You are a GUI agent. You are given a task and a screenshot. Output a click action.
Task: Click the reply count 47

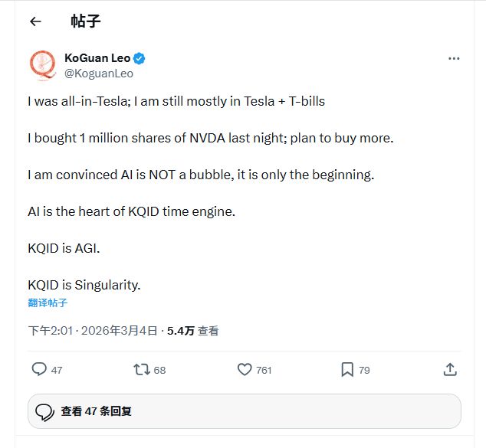point(57,370)
